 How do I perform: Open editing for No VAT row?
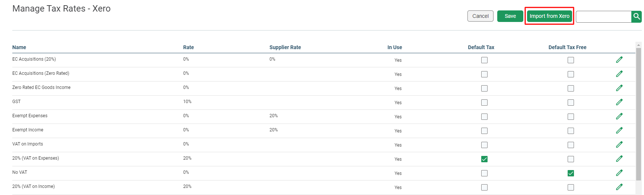619,173
